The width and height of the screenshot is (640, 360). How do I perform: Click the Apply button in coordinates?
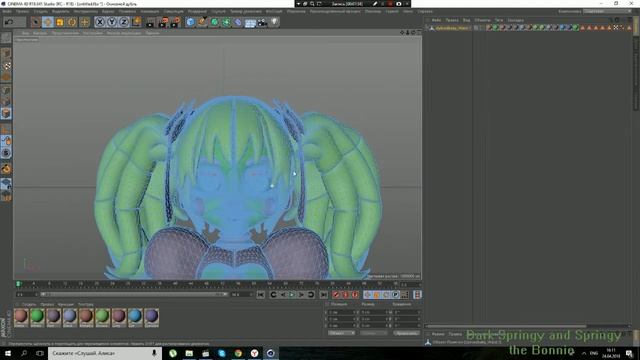click(x=406, y=333)
